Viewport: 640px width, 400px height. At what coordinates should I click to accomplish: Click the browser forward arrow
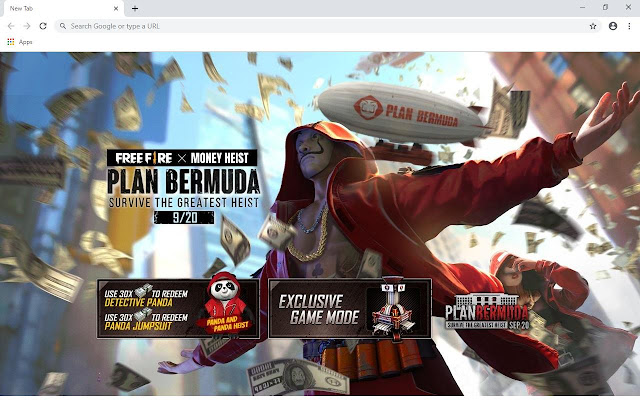point(27,26)
